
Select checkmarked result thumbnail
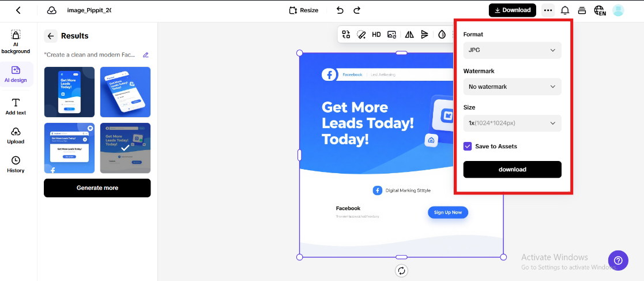pyautogui.click(x=125, y=148)
